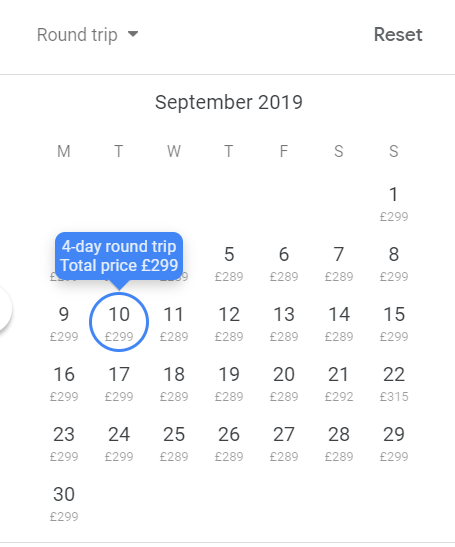Select September 27 at £289
The width and height of the screenshot is (455, 547).
click(284, 442)
